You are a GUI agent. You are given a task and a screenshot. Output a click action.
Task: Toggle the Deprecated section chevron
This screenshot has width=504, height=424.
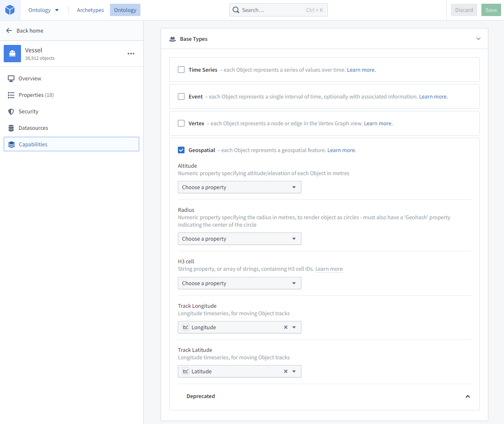tap(468, 396)
